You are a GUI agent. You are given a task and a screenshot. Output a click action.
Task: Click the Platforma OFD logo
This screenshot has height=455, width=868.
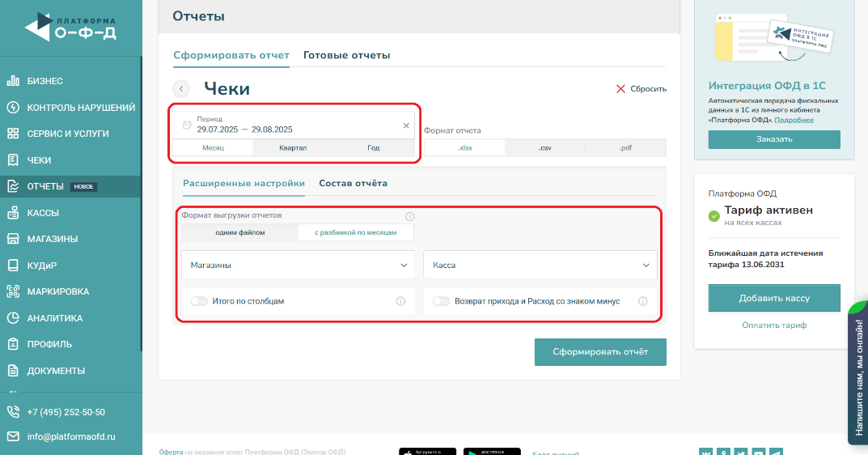70,28
